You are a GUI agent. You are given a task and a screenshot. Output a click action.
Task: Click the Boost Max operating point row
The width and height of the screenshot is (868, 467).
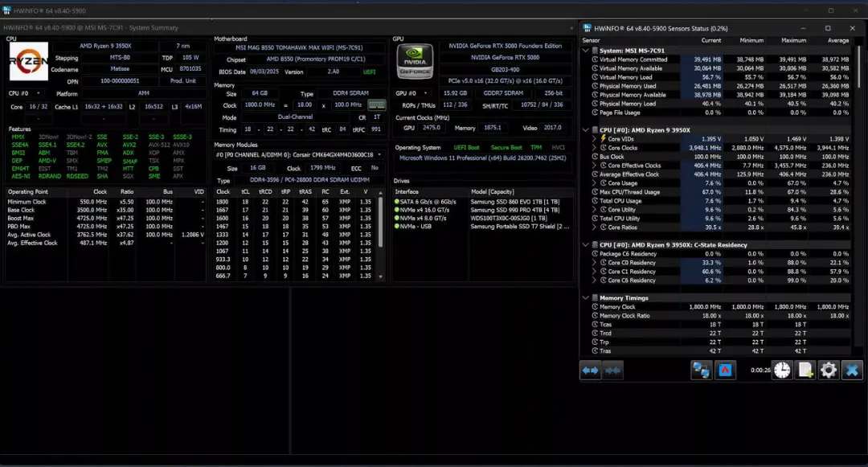pyautogui.click(x=106, y=218)
